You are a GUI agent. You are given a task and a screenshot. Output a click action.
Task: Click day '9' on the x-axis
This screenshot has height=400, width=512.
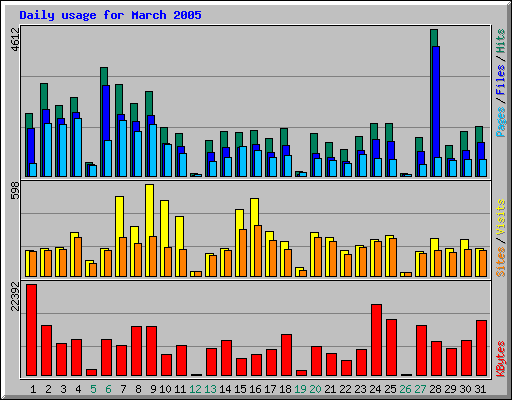coord(153,389)
